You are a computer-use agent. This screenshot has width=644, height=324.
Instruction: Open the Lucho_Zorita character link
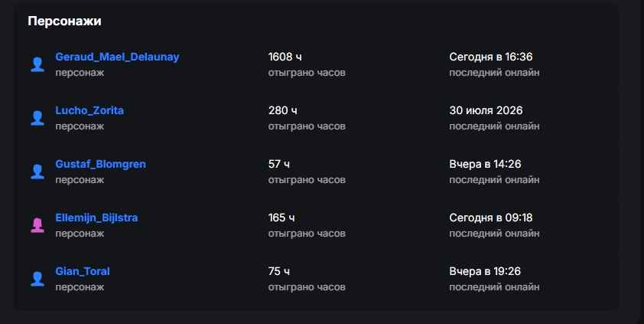pyautogui.click(x=89, y=110)
